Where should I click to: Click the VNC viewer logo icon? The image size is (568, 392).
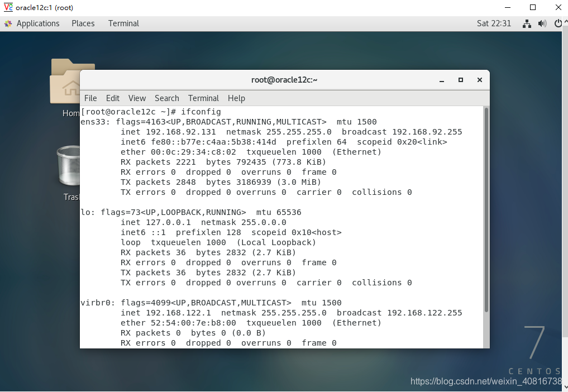point(8,7)
